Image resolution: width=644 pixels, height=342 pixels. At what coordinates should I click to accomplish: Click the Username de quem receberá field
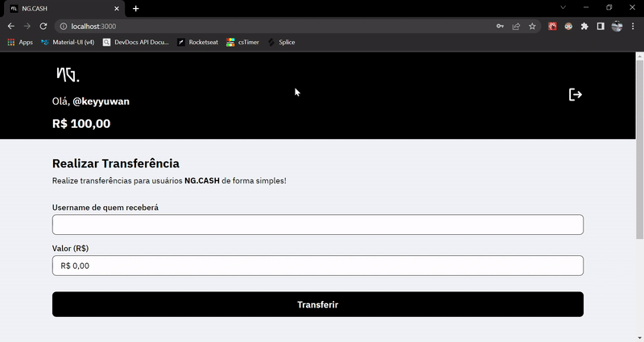tap(318, 225)
